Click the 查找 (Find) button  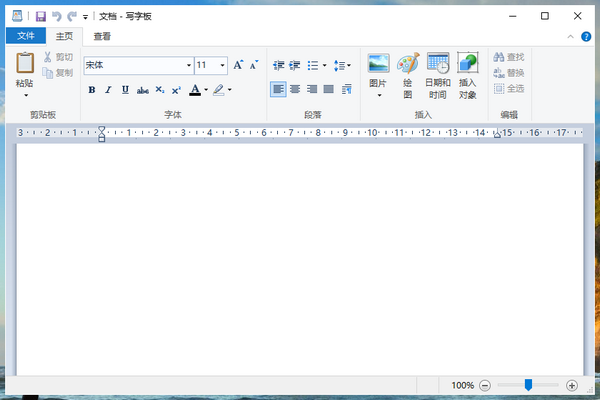point(509,57)
